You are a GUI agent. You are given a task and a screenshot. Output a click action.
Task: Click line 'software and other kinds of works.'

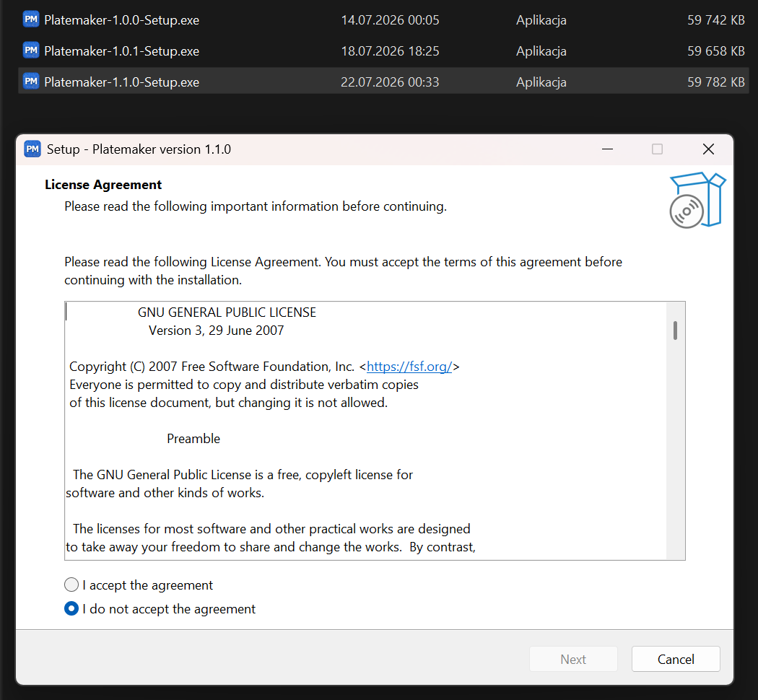[x=165, y=493]
